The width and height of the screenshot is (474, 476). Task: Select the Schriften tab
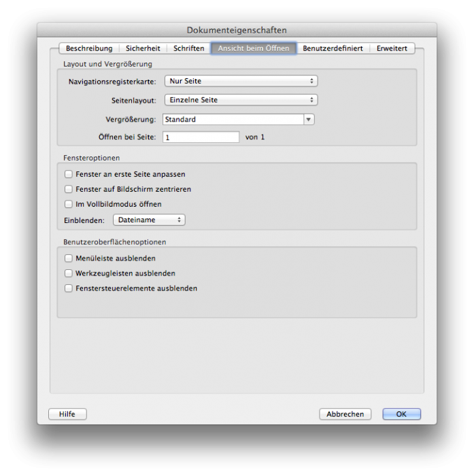click(188, 48)
